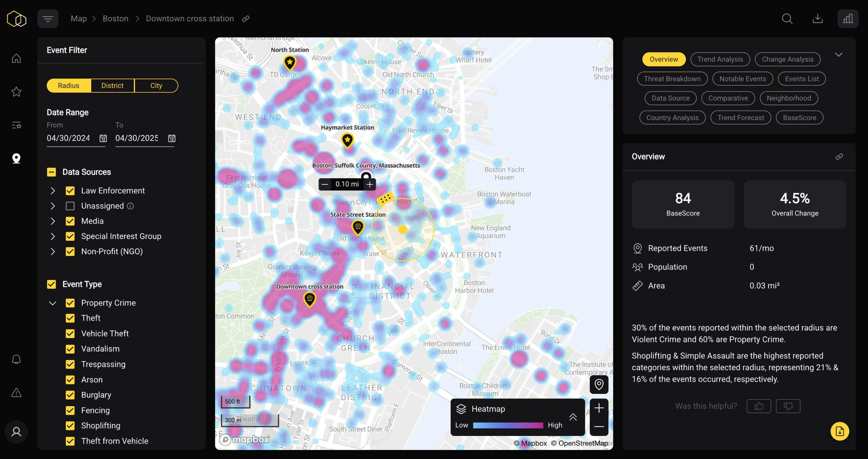Click the alert triangle sidebar icon
Image resolution: width=868 pixels, height=459 pixels.
click(x=16, y=393)
